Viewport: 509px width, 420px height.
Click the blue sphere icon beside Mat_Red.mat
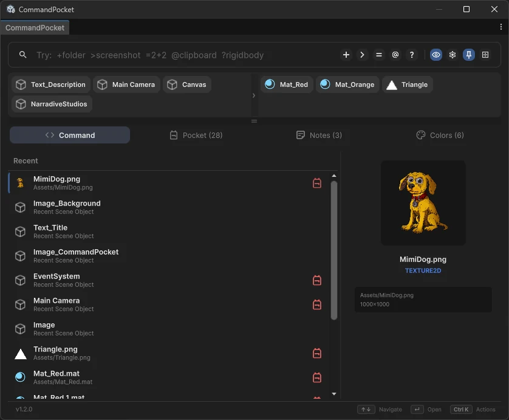pyautogui.click(x=20, y=377)
